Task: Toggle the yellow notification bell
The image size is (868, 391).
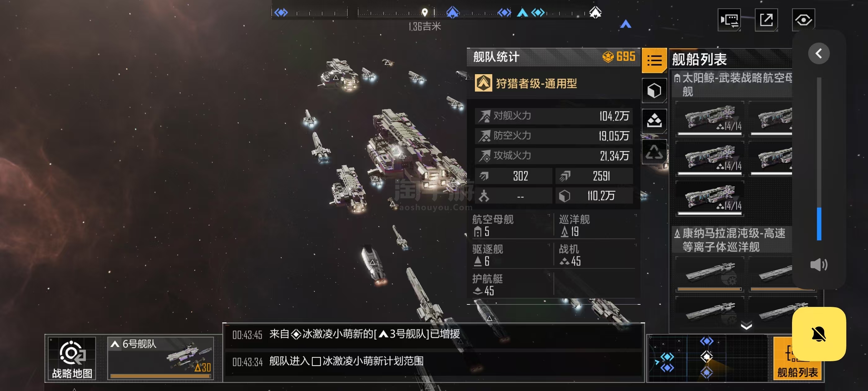Action: coord(818,334)
